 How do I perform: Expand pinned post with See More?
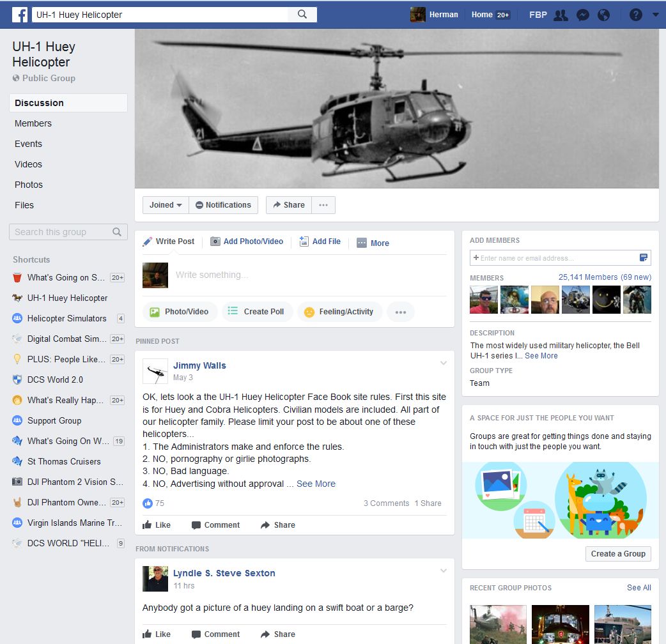pyautogui.click(x=316, y=484)
